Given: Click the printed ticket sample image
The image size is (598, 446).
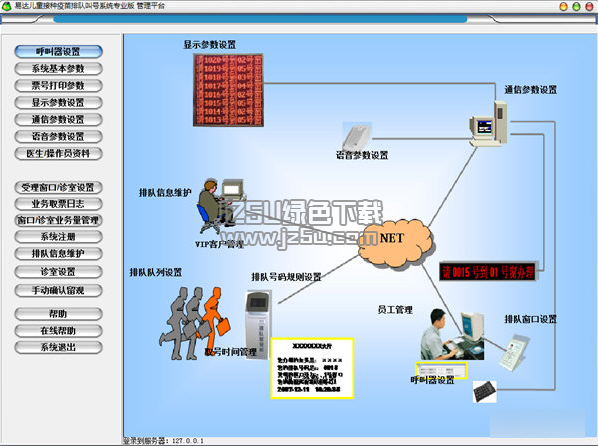Looking at the screenshot, I should (312, 368).
